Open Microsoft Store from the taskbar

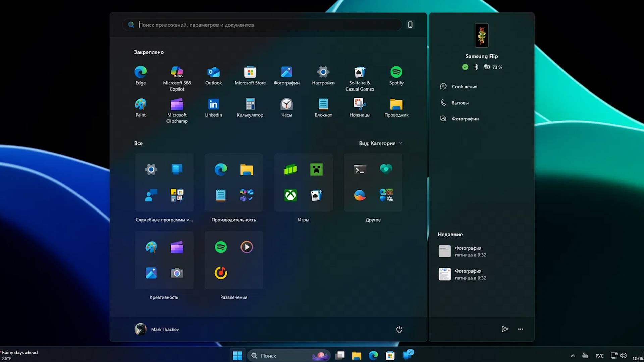click(390, 356)
